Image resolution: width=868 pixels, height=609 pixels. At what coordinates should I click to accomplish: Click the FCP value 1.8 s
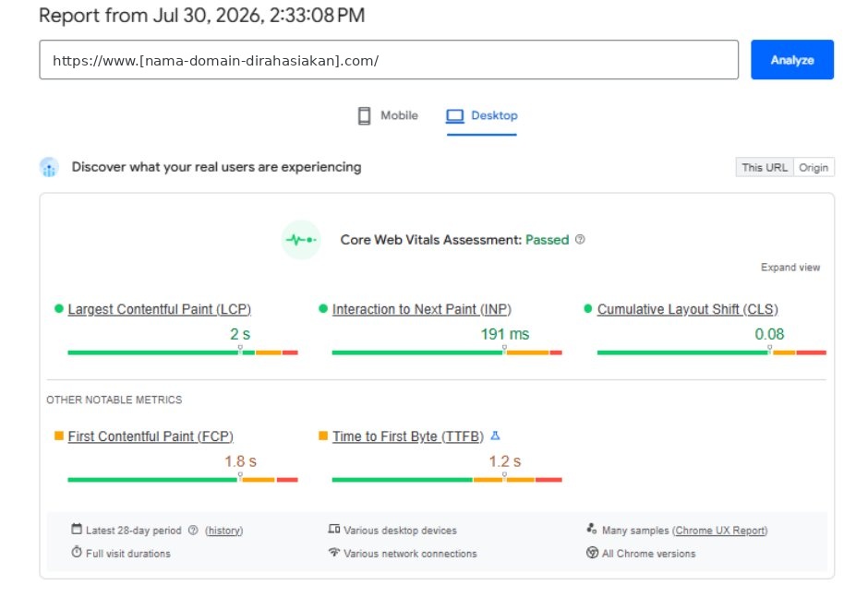[240, 461]
